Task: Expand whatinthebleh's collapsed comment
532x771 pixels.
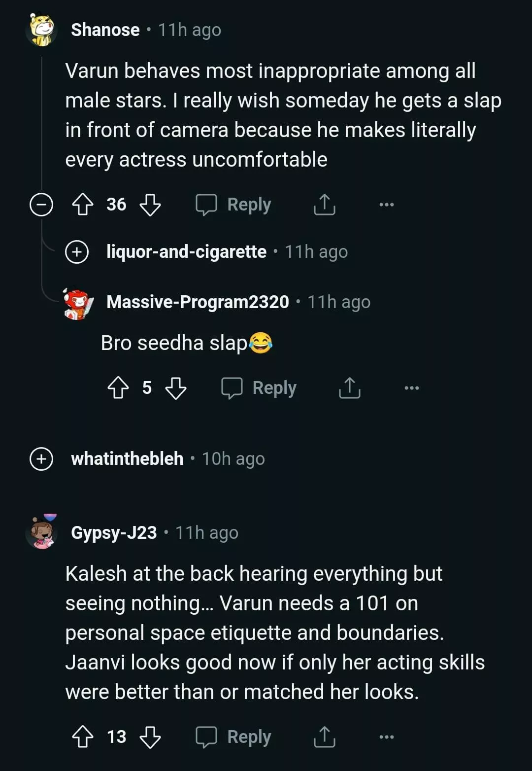Action: click(41, 459)
